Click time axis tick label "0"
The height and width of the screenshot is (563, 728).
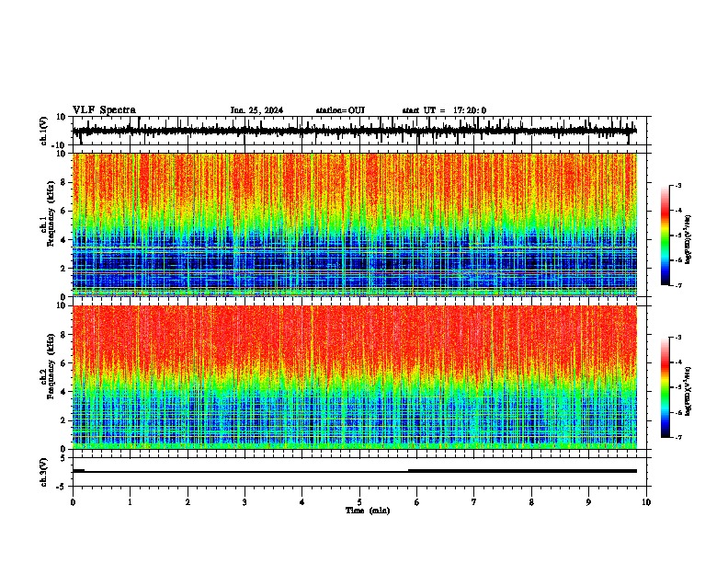tap(73, 502)
